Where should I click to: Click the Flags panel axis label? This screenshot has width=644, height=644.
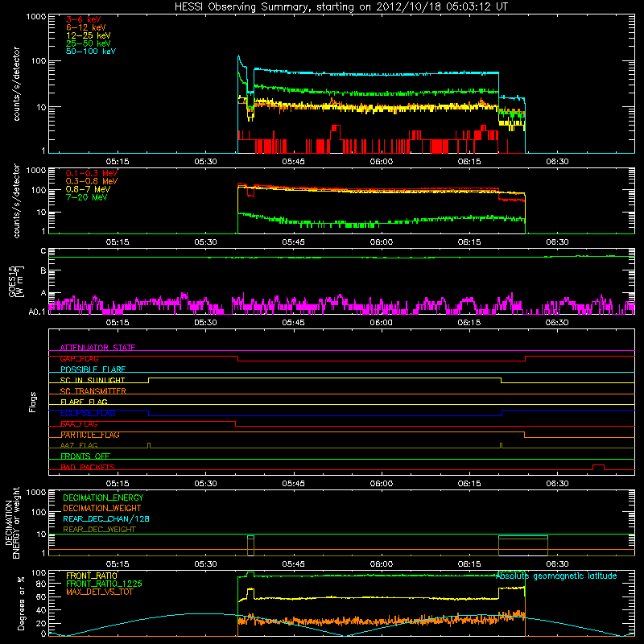tap(33, 402)
